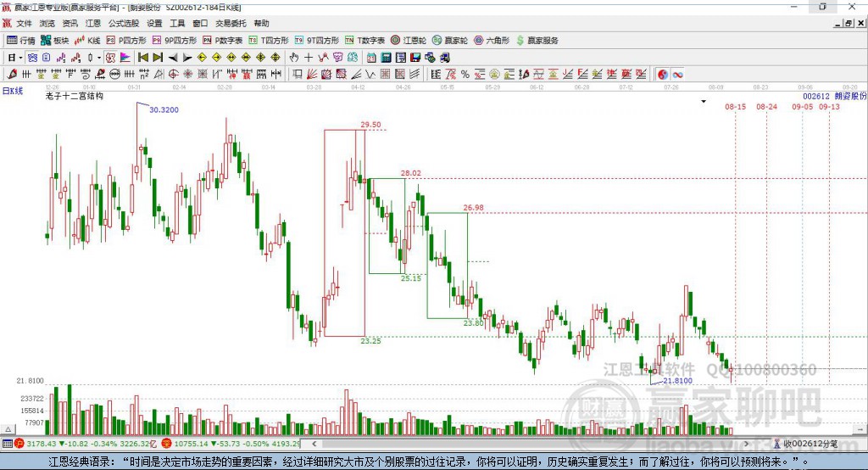Click the up-arrow expander at bottom-left
Viewport: 868px width, 470px height.
click(x=8, y=429)
